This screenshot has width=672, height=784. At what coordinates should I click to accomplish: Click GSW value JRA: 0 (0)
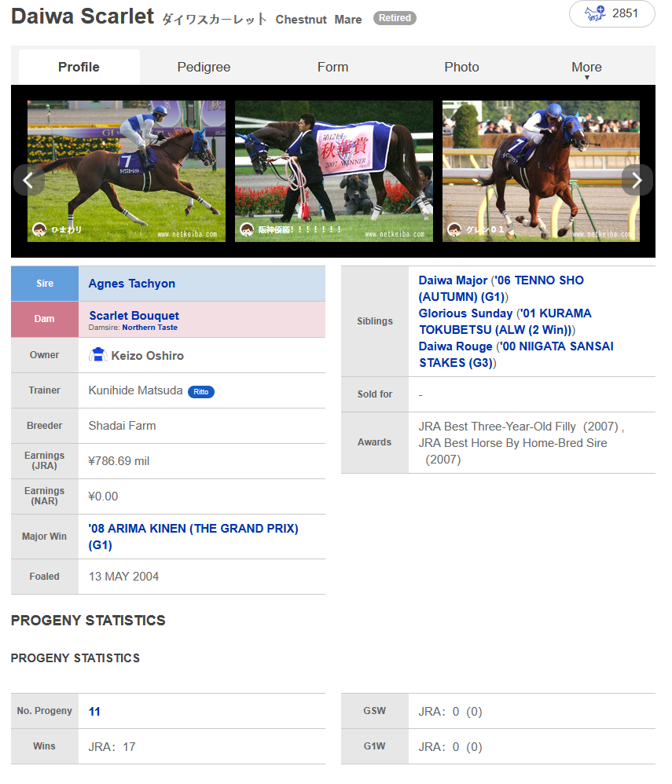click(x=450, y=712)
